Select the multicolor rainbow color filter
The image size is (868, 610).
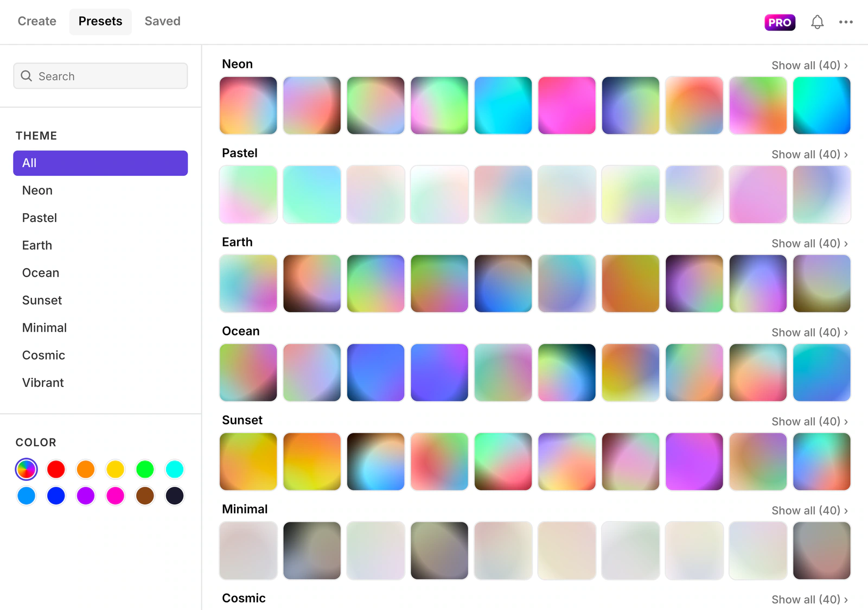coord(26,469)
